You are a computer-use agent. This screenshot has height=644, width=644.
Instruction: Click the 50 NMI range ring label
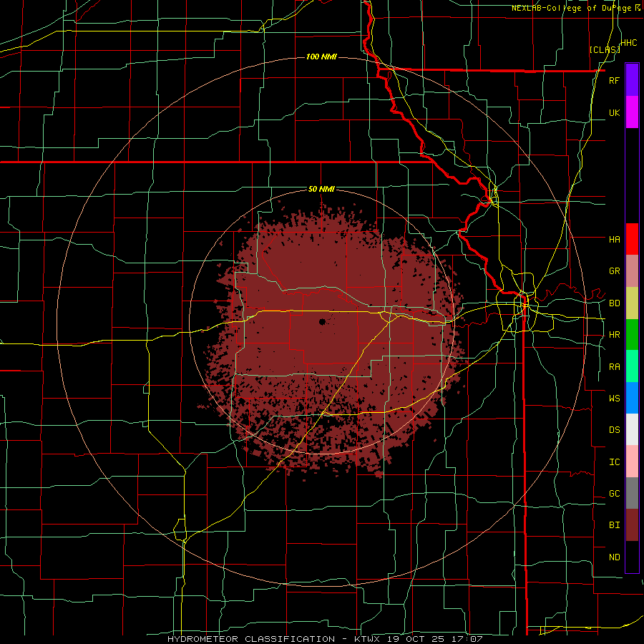click(321, 190)
